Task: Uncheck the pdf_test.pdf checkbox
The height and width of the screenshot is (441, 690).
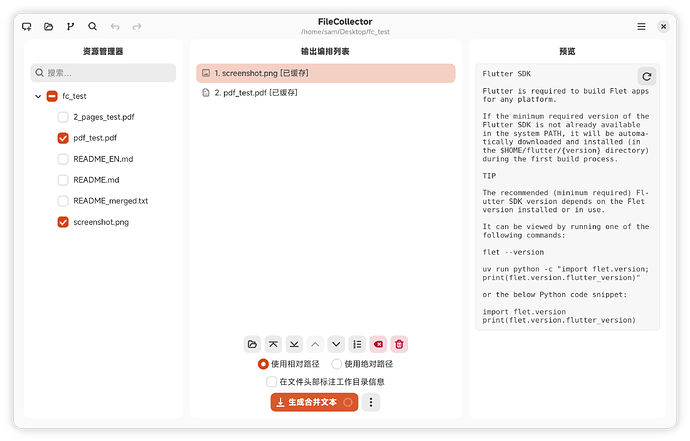Action: (63, 138)
